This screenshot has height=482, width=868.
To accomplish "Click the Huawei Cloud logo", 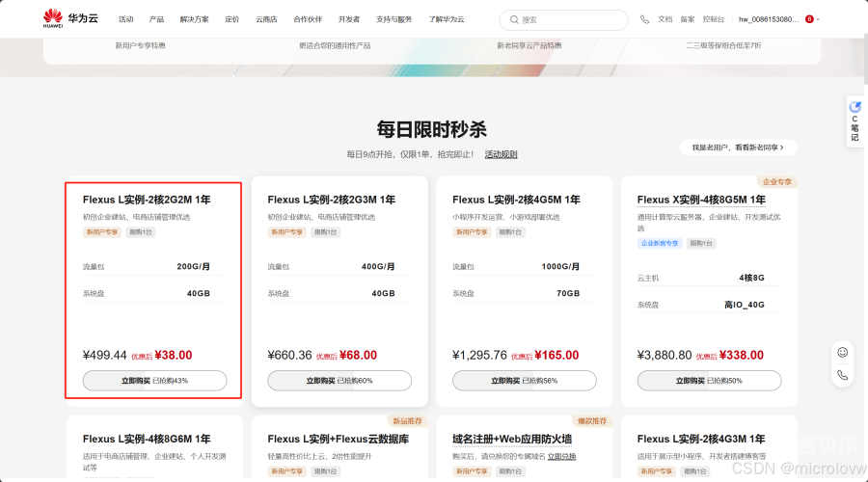I will click(70, 19).
